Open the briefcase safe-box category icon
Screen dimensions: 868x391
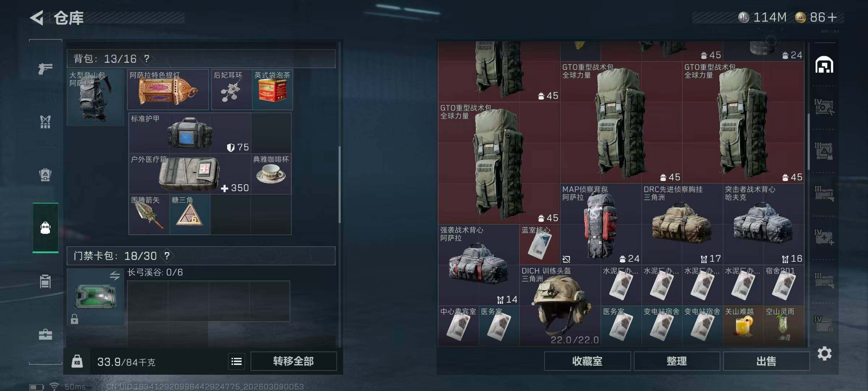click(45, 334)
